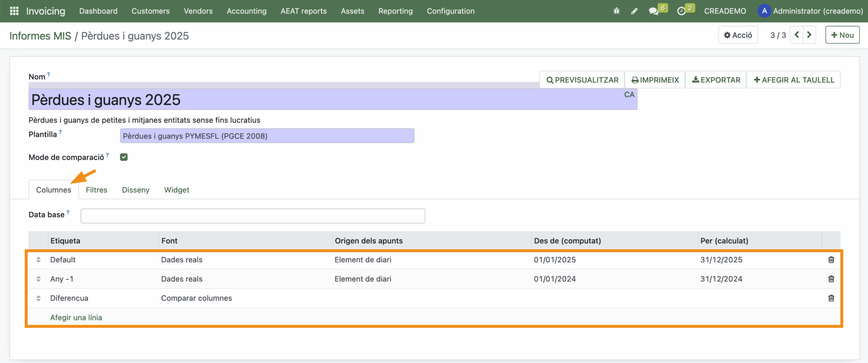Delete the Any -1 column row
Viewport: 868px width, 363px height.
coord(831,279)
